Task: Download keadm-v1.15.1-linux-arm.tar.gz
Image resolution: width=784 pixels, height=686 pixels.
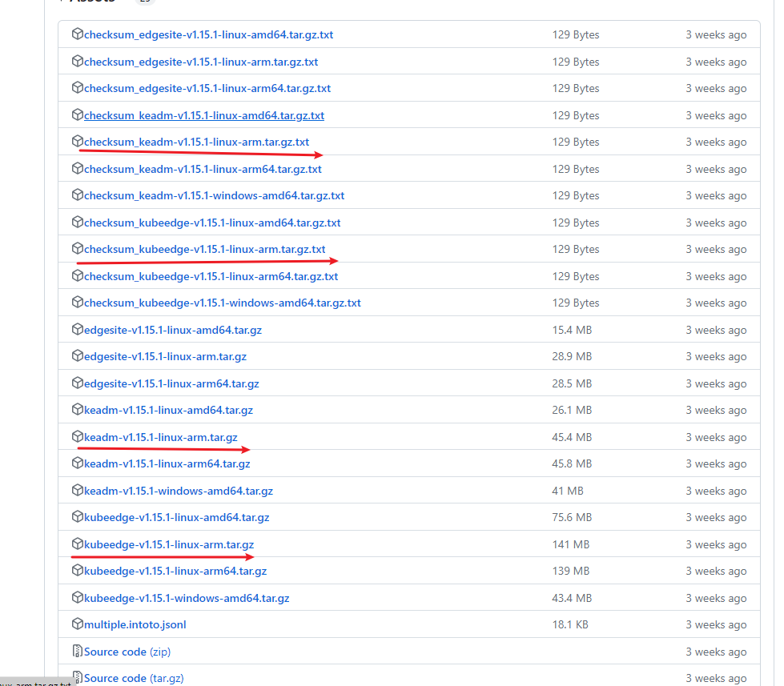Action: click(x=159, y=437)
